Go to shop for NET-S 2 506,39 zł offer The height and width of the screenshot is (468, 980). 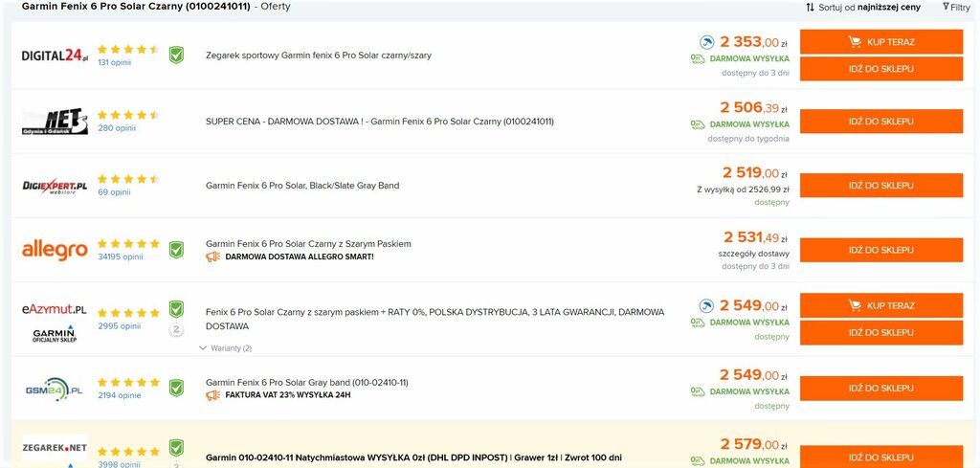[x=881, y=122]
